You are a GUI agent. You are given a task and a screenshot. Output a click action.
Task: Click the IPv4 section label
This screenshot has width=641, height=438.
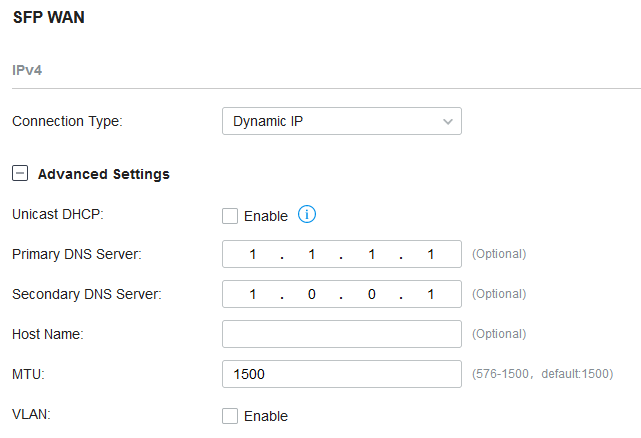[x=27, y=71]
